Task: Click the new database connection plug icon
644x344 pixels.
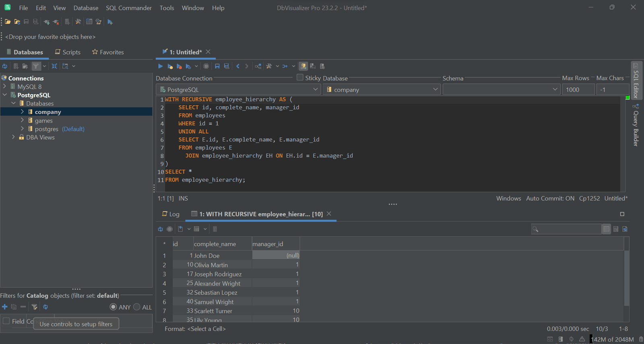Action: [x=47, y=22]
